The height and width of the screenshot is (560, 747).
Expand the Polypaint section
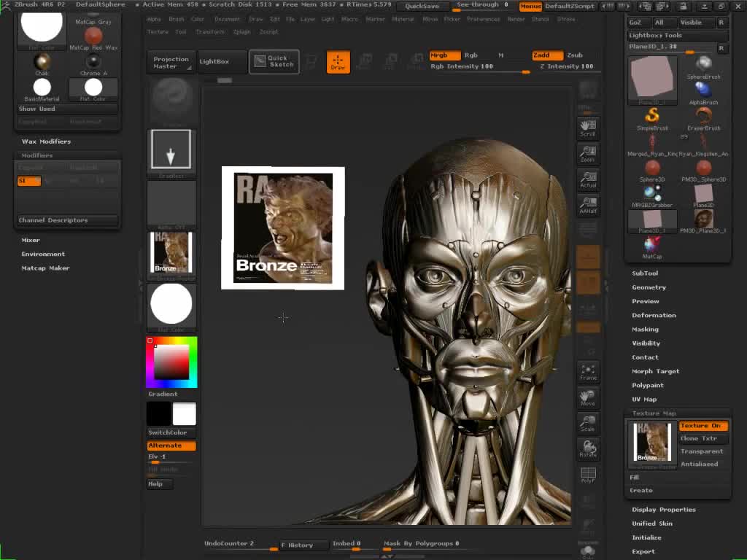pos(648,385)
